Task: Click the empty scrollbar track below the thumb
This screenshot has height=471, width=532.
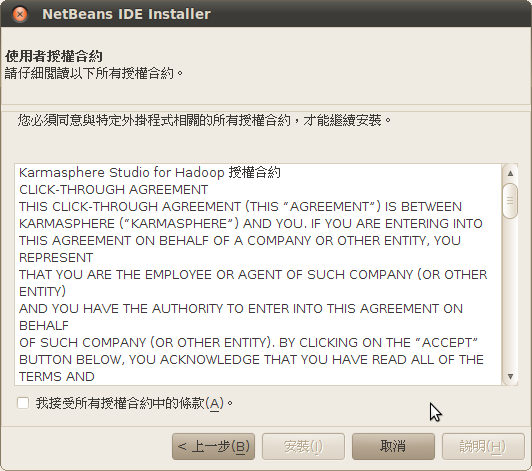Action: (510, 294)
